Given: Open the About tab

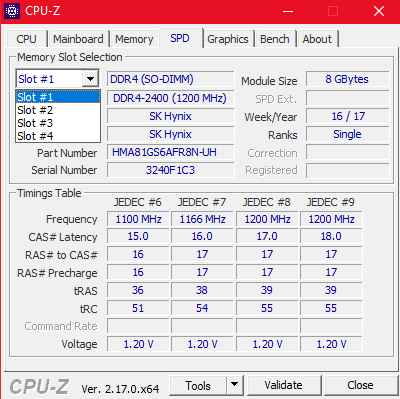Looking at the screenshot, I should 317,39.
